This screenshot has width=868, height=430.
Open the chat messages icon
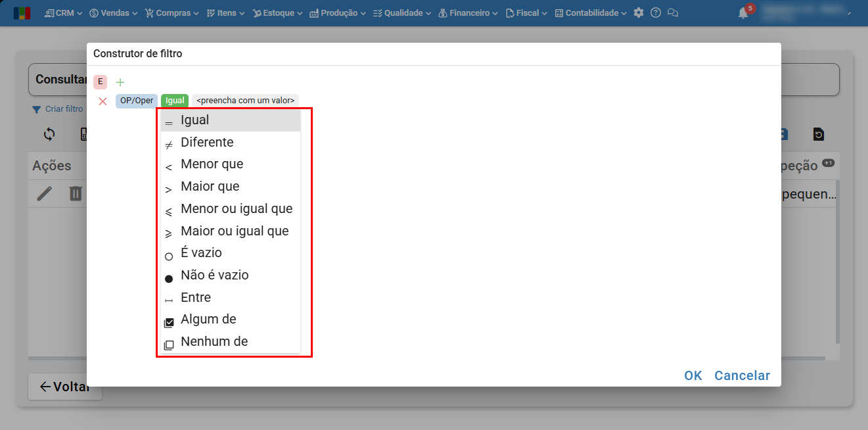click(x=673, y=13)
